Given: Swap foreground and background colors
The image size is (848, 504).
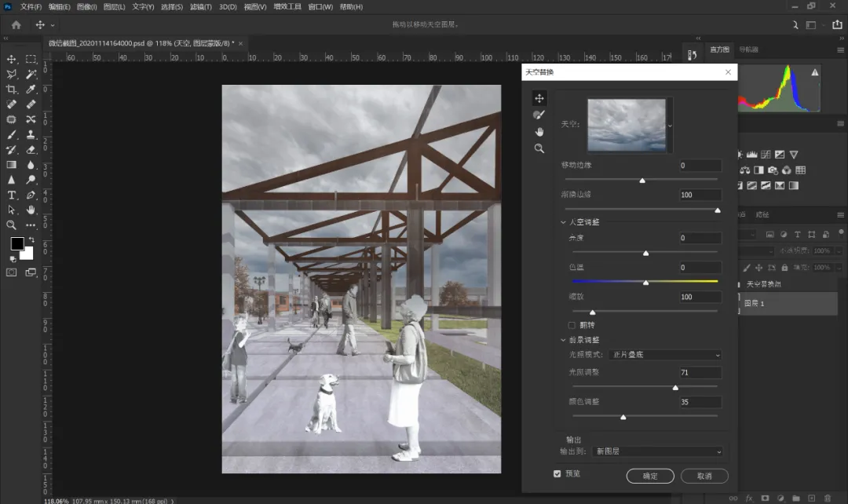Looking at the screenshot, I should [x=31, y=239].
